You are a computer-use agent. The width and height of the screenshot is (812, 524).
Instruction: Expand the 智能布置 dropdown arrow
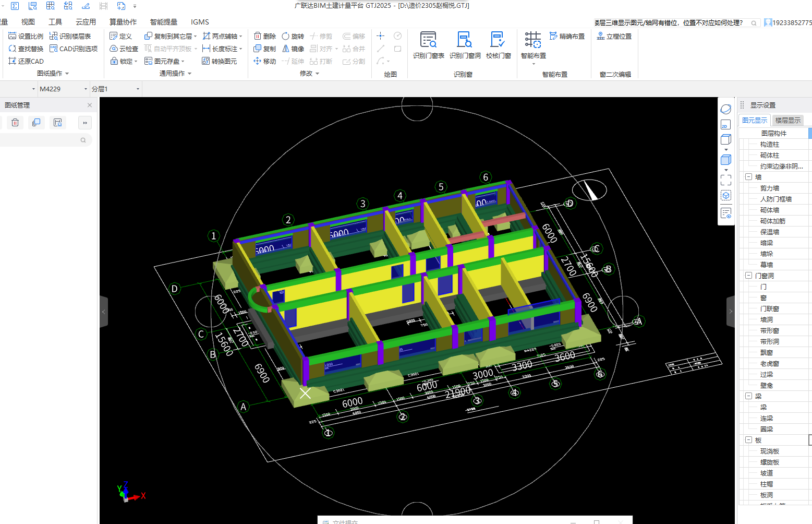[534, 64]
